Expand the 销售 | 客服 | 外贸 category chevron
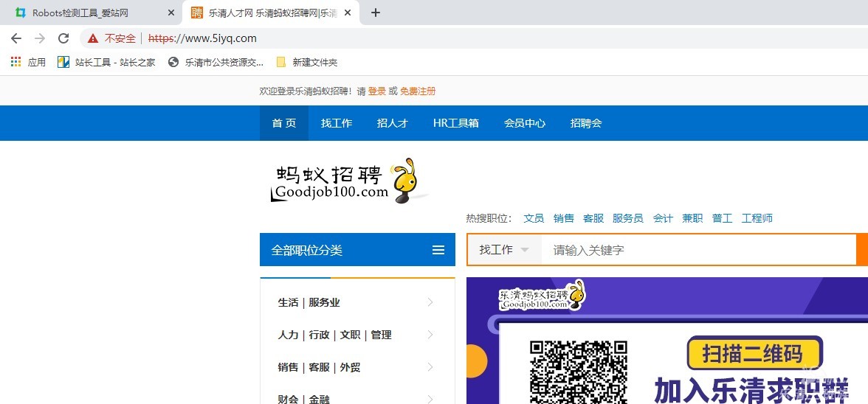The height and width of the screenshot is (404, 868). click(x=430, y=367)
